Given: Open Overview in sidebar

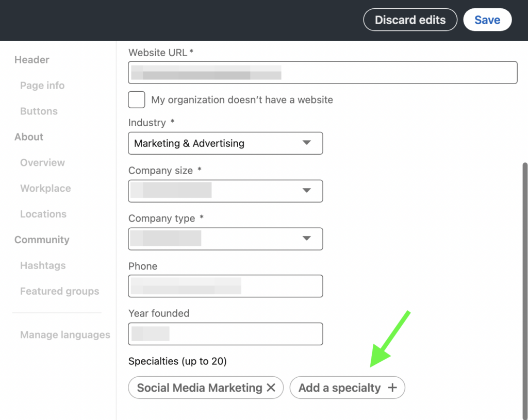Looking at the screenshot, I should (42, 162).
